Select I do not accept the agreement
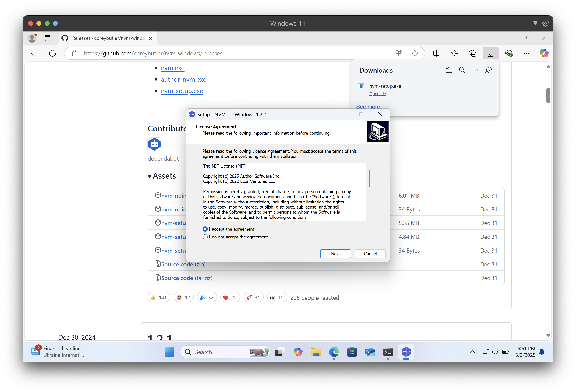Image resolution: width=576 pixels, height=392 pixels. (x=235, y=237)
